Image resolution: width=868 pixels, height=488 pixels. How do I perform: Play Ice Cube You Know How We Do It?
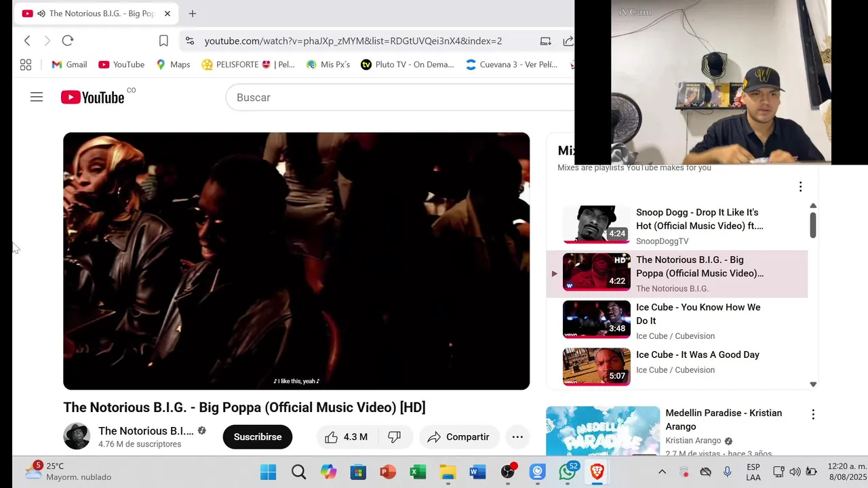(685, 321)
